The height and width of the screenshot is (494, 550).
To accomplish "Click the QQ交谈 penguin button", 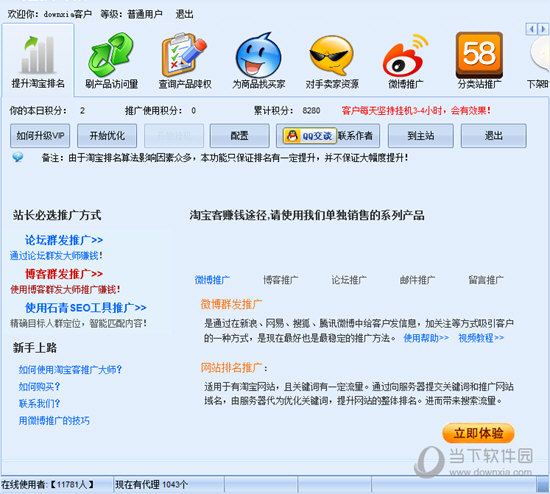I will tap(309, 135).
